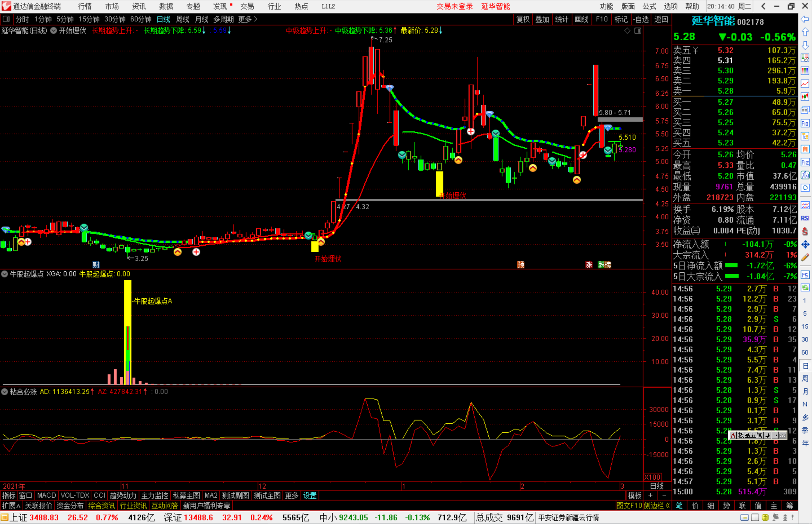Switch to 月 monthly period in right sidebar

(805, 391)
